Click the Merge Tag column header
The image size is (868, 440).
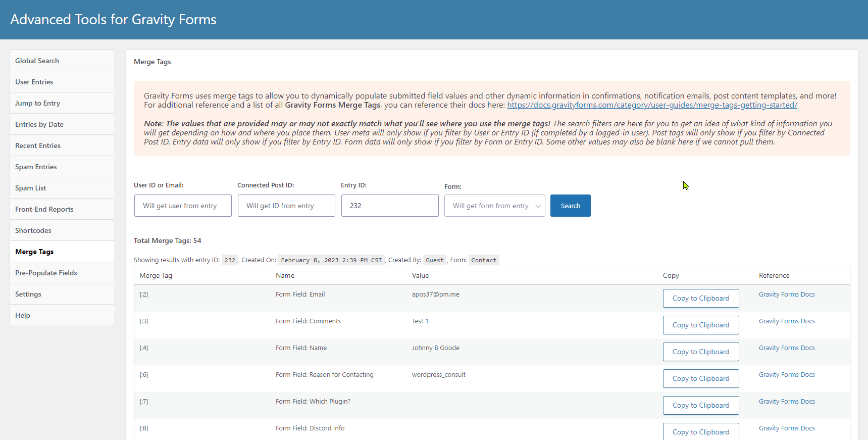(156, 275)
